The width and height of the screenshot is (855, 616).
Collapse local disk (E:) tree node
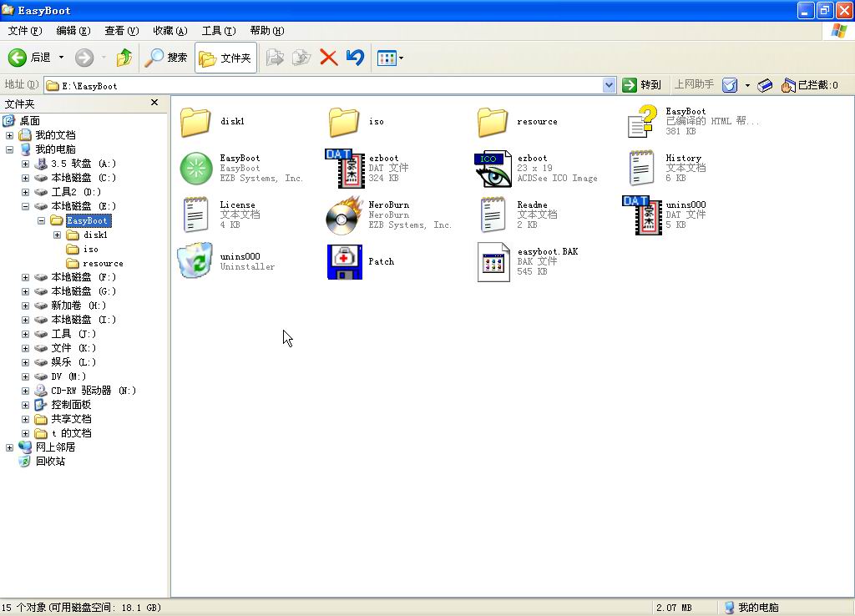(x=26, y=206)
